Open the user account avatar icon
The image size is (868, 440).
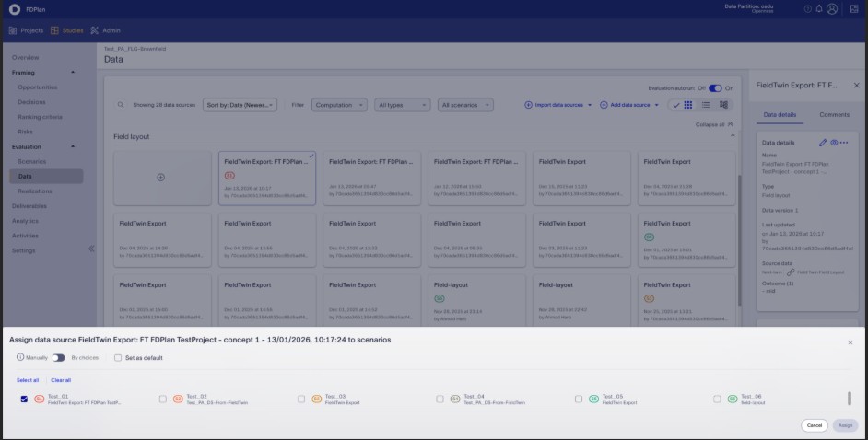[831, 9]
